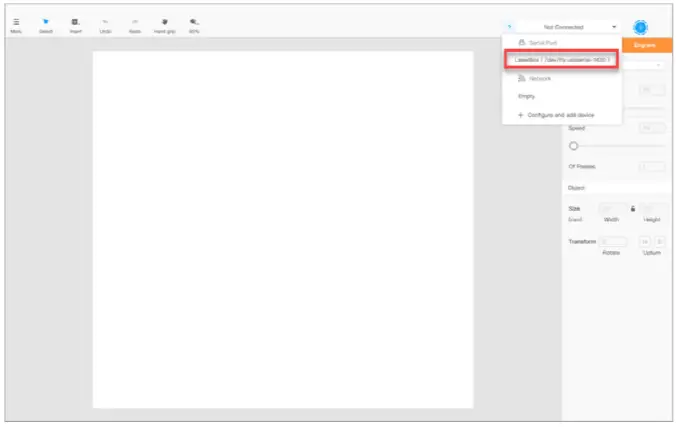
Task: Open the hamburger Menu in the toolbar
Action: coord(16,25)
